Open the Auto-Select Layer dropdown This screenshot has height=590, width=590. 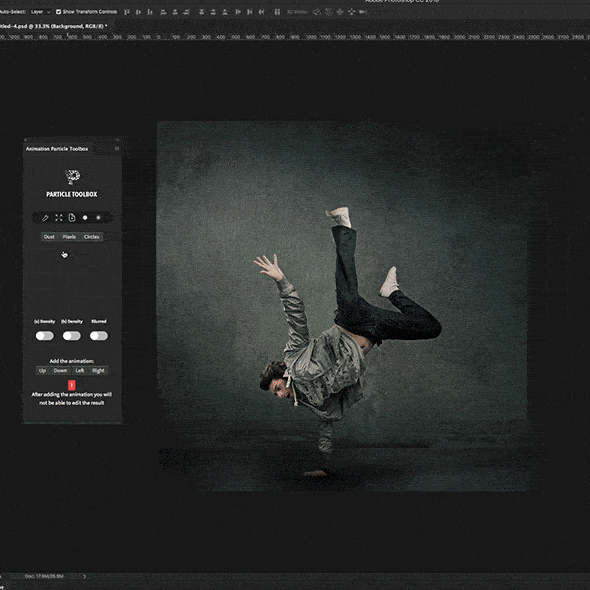click(41, 12)
